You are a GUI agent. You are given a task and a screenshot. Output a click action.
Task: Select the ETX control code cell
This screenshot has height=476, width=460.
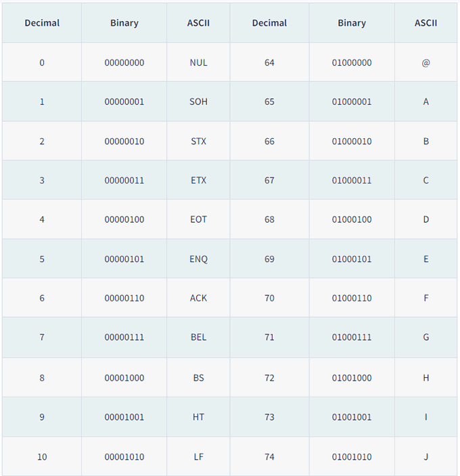coord(198,180)
